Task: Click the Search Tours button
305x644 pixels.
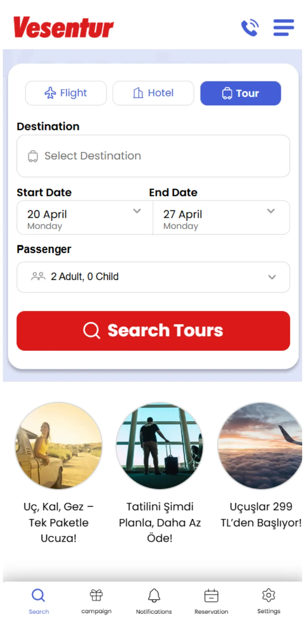Action: [x=153, y=330]
